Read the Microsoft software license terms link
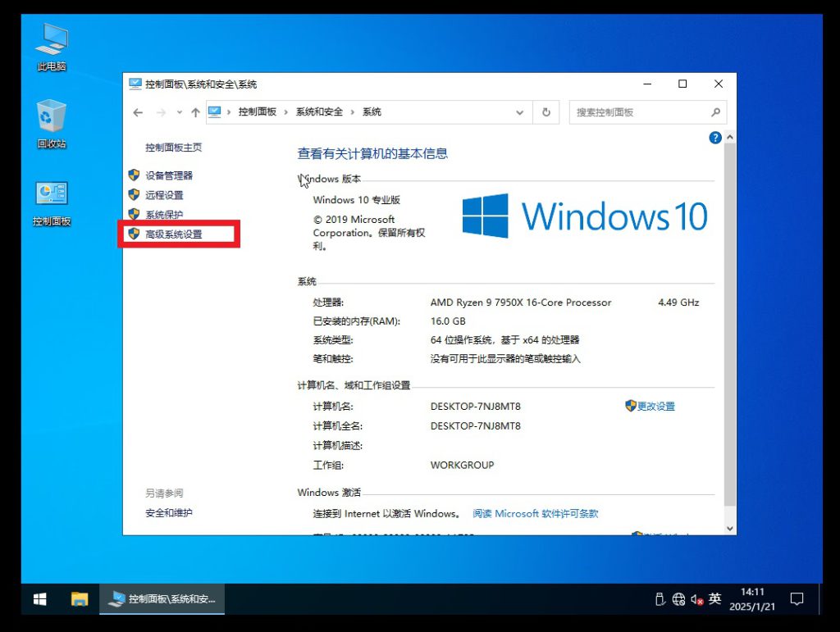 pyautogui.click(x=535, y=514)
